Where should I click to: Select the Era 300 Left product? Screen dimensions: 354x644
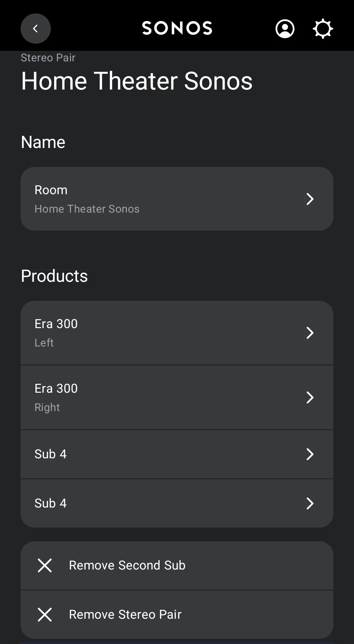coord(56,333)
